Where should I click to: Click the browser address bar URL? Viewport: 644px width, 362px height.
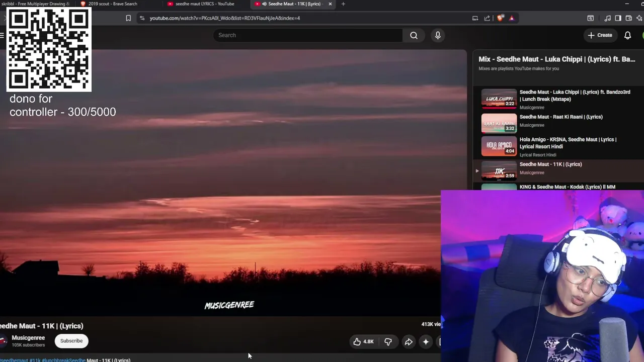pos(225,18)
